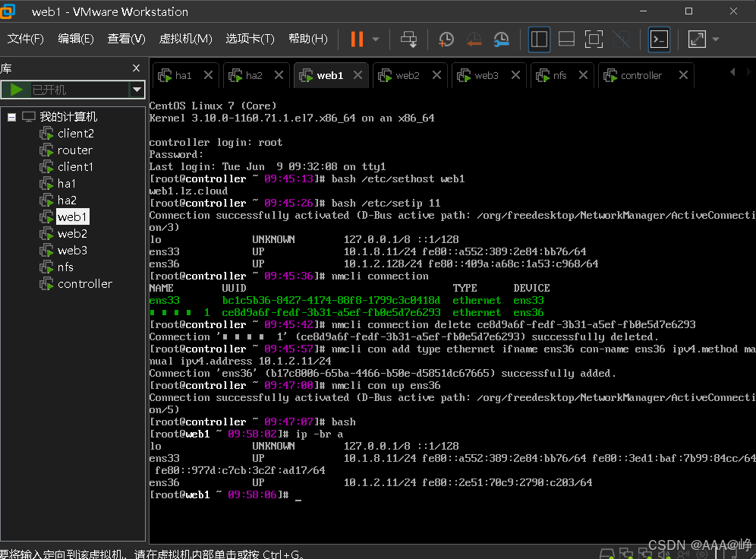Expand the powered-on filter dropdown in the library
756x559 pixels.
point(137,90)
